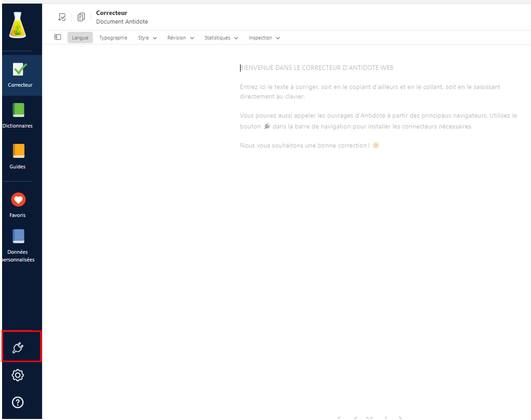Select the Typographie tab
Image resolution: width=531 pixels, height=420 pixels.
(113, 38)
